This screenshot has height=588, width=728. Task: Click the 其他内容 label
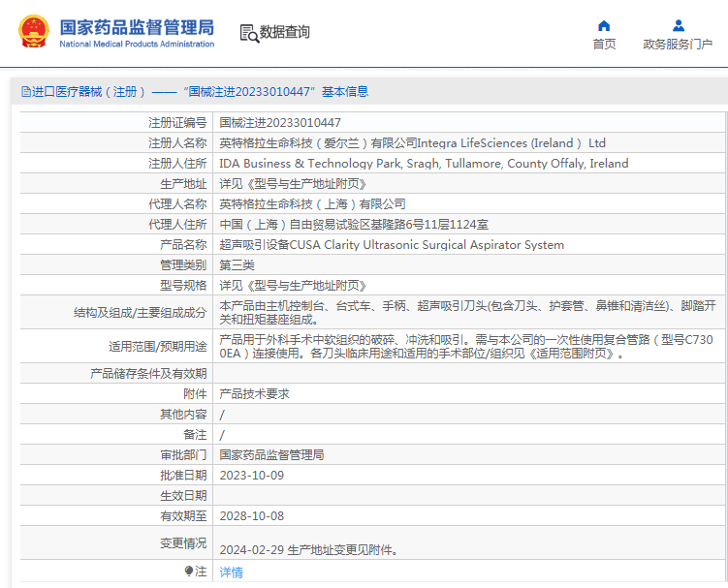183,414
